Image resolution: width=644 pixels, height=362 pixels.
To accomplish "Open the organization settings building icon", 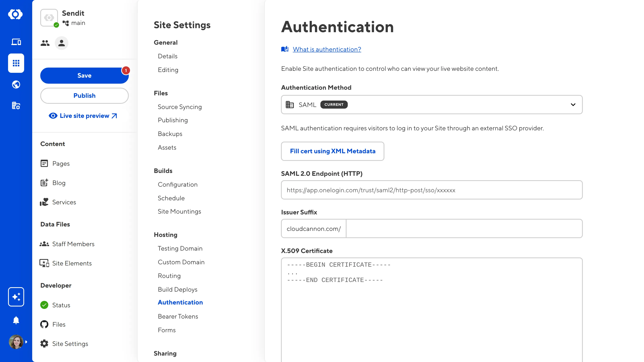I will tap(16, 106).
